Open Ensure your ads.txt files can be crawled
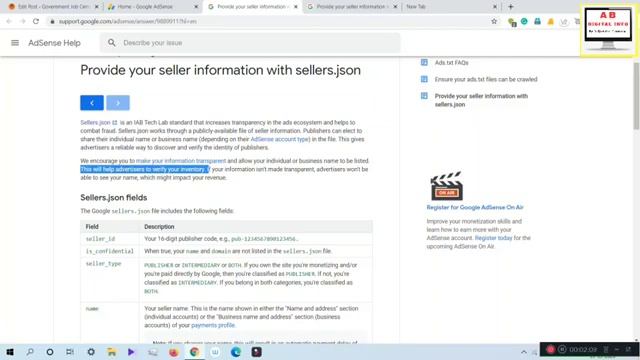 coord(486,80)
